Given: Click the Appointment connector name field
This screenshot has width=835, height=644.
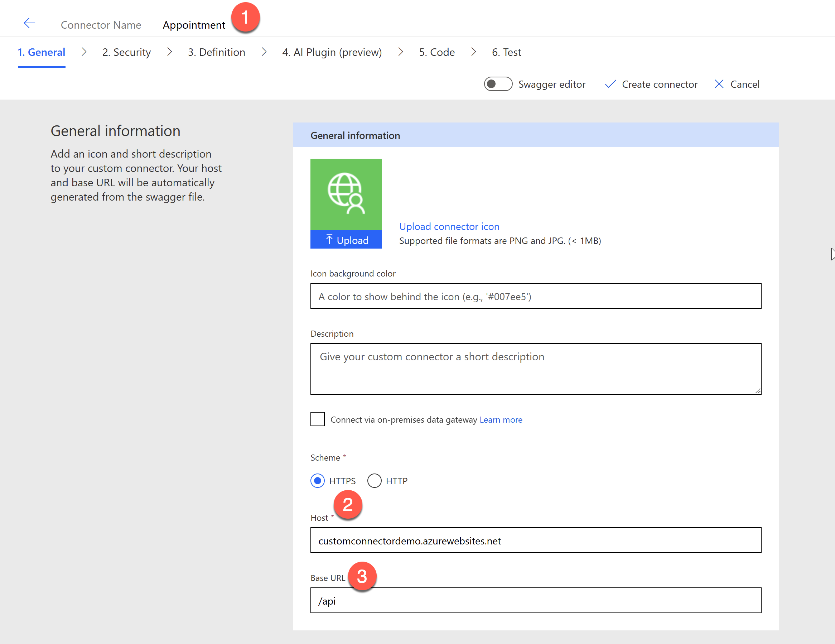Looking at the screenshot, I should pyautogui.click(x=194, y=25).
